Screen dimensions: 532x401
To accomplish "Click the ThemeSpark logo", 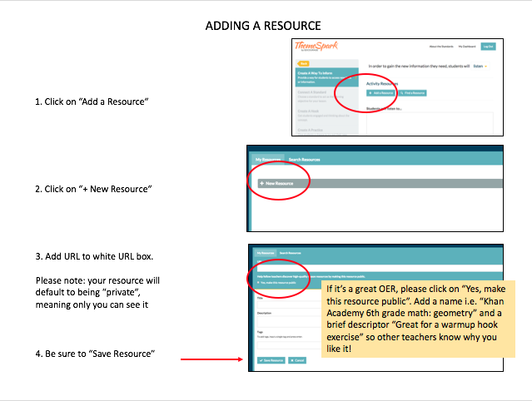I will tap(316, 47).
